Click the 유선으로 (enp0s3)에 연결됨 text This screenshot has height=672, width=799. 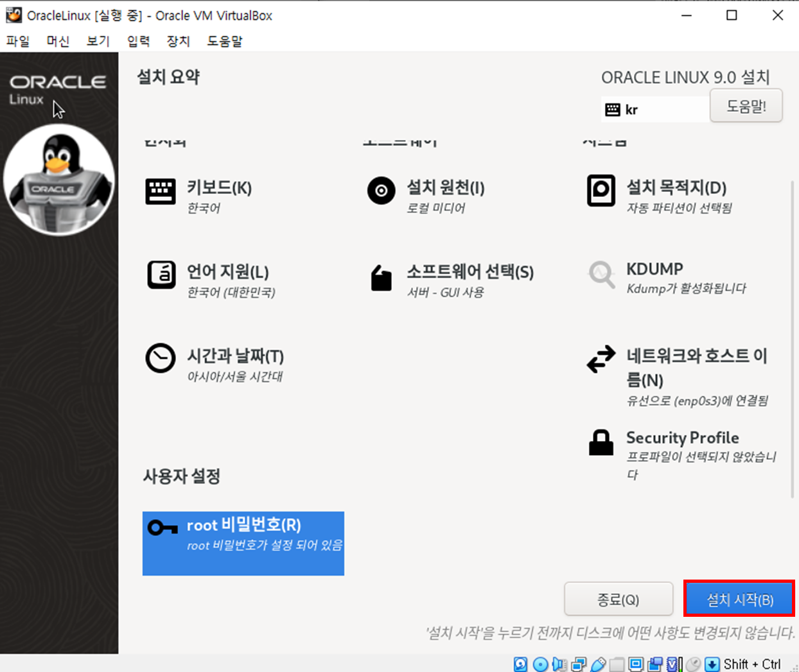[x=697, y=401]
